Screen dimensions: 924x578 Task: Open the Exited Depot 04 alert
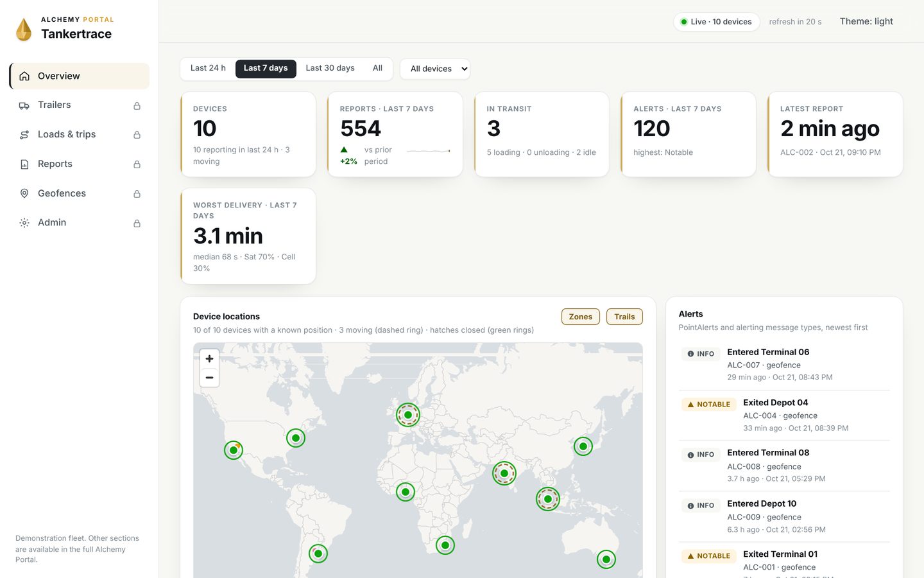[784, 416]
